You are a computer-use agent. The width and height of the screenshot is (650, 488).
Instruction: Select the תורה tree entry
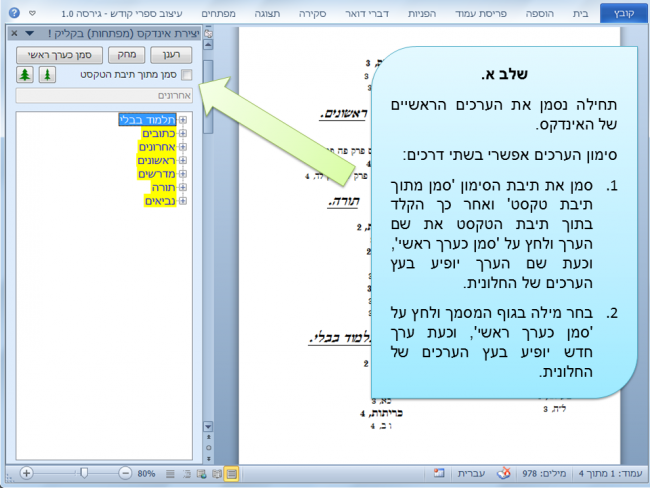pyautogui.click(x=163, y=187)
